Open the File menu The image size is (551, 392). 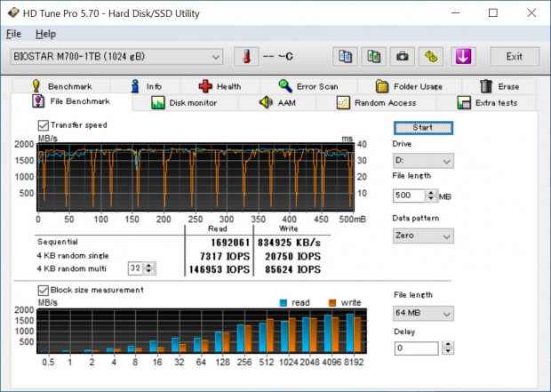pyautogui.click(x=13, y=34)
